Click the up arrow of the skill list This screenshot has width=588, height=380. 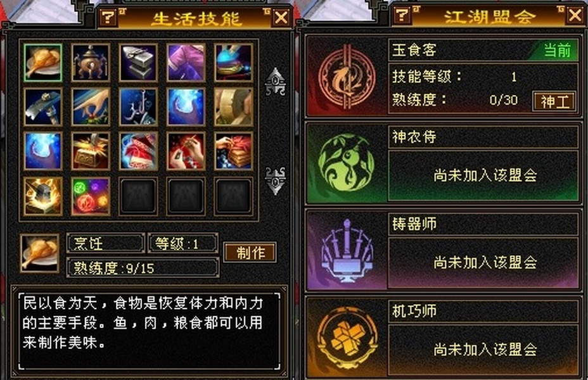click(x=275, y=82)
